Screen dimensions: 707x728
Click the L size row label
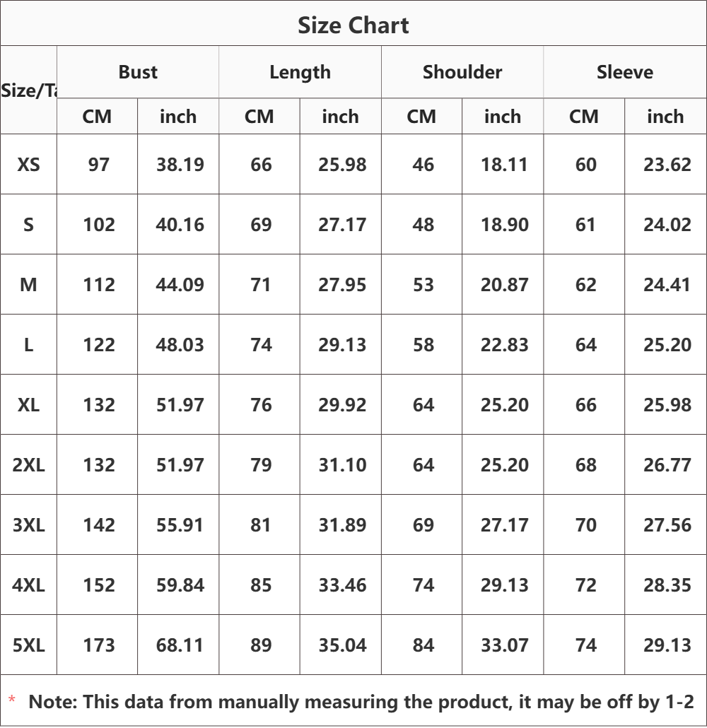(28, 344)
